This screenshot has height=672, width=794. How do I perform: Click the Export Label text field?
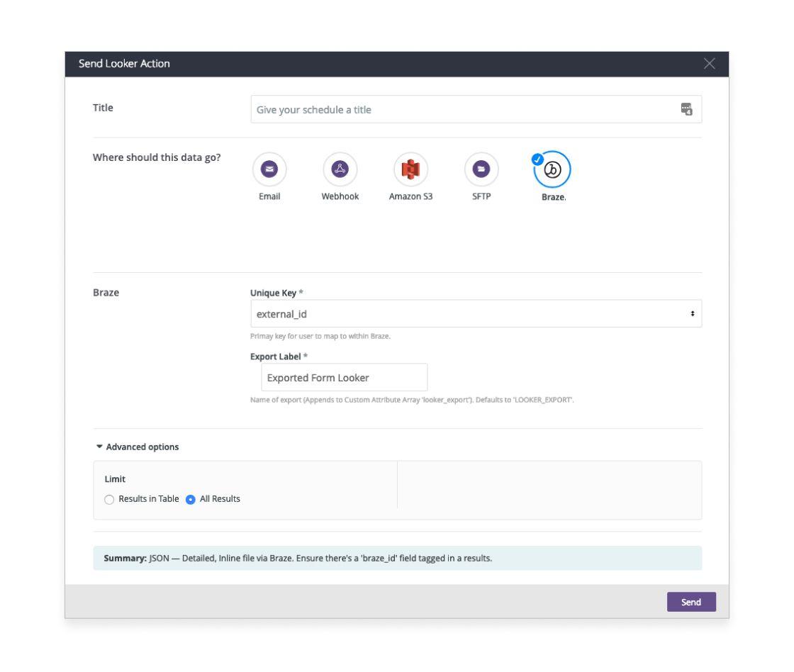click(344, 377)
